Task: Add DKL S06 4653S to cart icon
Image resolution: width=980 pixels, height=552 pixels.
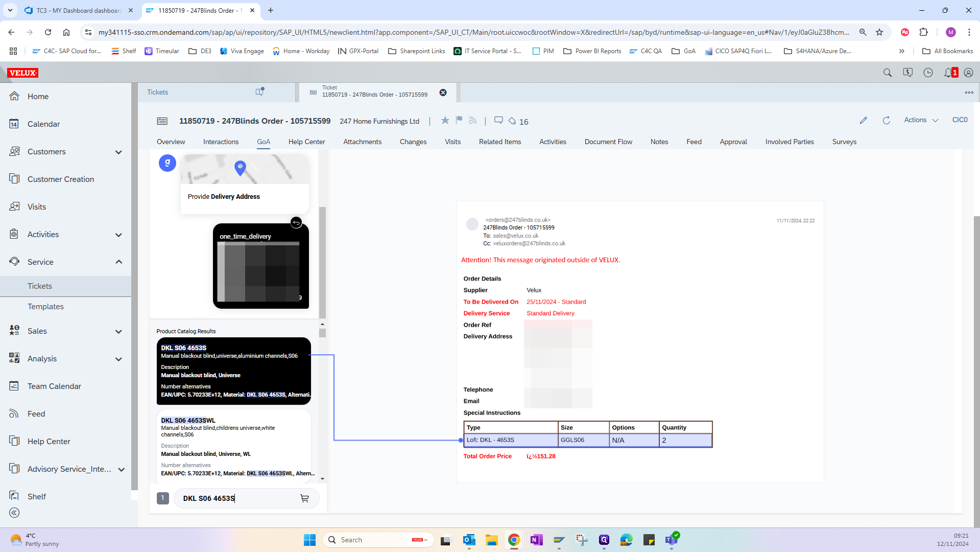Action: click(x=304, y=498)
